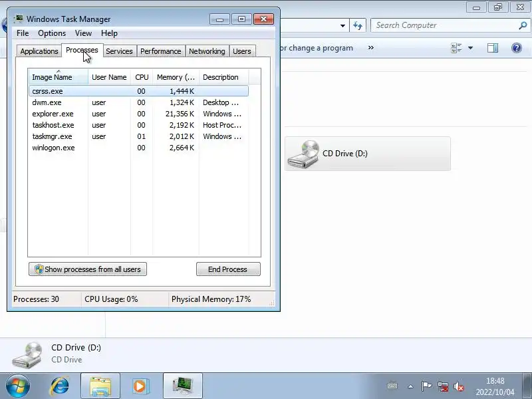Screen dimensions: 532x399
Task: Launch Internet Explorer from taskbar
Action: click(x=60, y=386)
